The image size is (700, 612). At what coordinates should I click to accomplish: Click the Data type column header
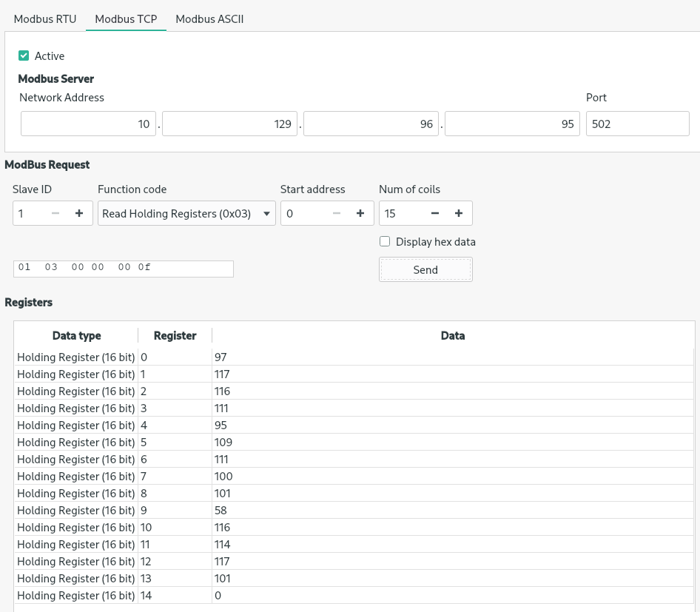(76, 336)
